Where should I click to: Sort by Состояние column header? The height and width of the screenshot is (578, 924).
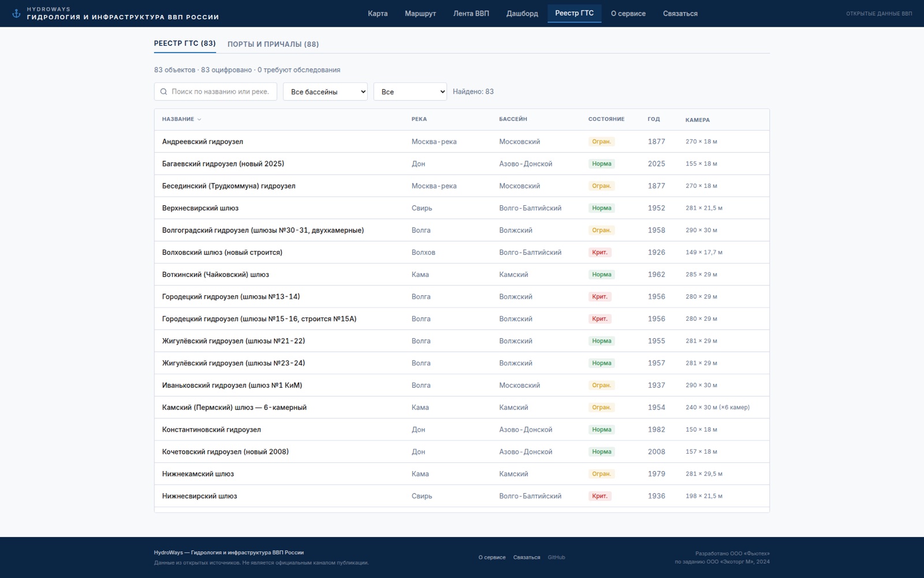[606, 119]
